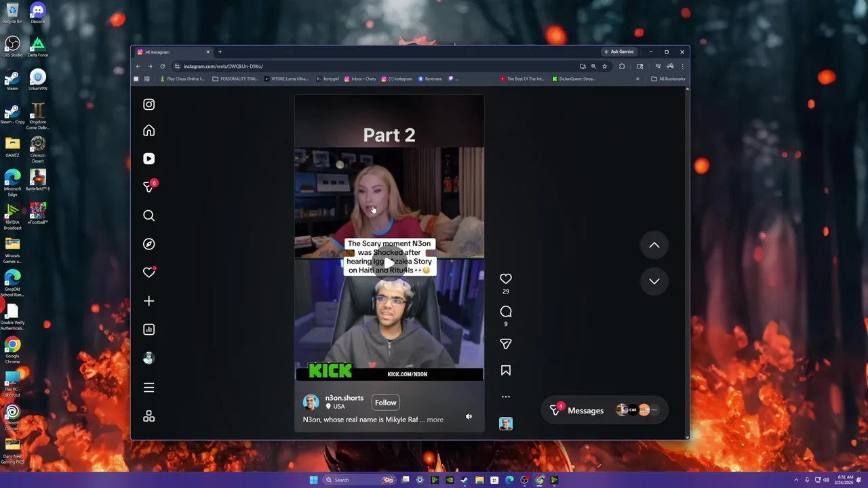
Task: Open Chrome apps grid in bookmarks bar
Action: click(x=146, y=79)
